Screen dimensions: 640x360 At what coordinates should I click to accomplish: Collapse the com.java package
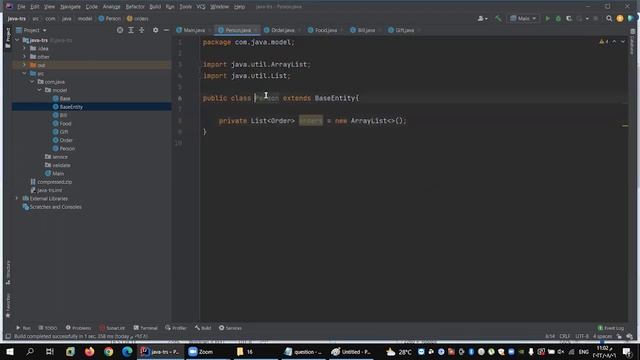point(32,82)
